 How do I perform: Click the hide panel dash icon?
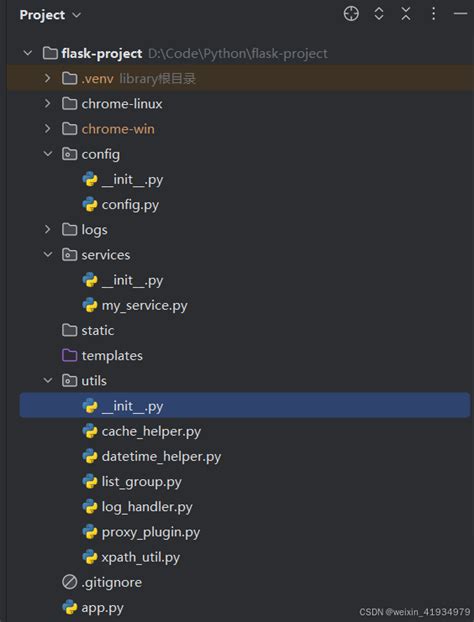pos(460,14)
